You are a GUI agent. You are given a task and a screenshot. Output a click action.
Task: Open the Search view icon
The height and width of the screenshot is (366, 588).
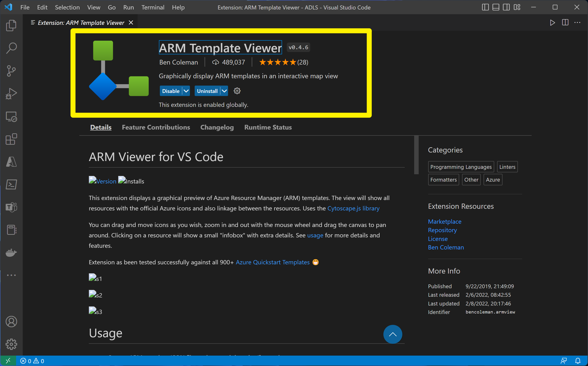11,48
